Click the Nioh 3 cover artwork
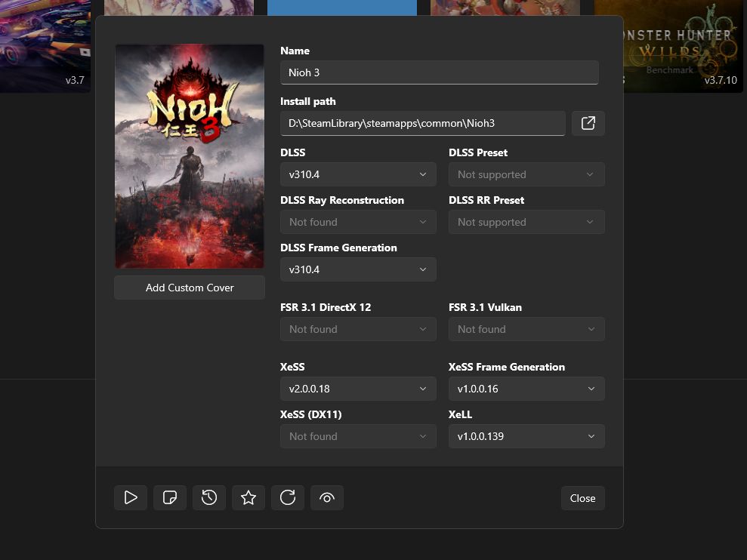Viewport: 747px width, 560px height. [x=190, y=156]
